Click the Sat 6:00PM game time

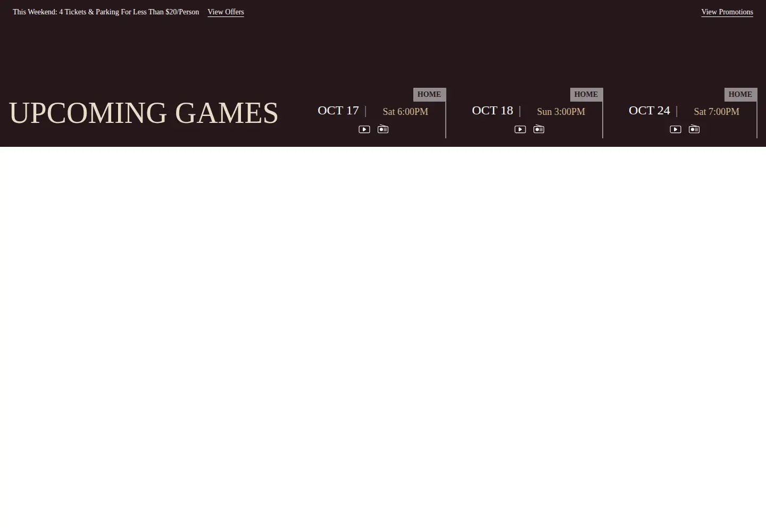coord(405,112)
